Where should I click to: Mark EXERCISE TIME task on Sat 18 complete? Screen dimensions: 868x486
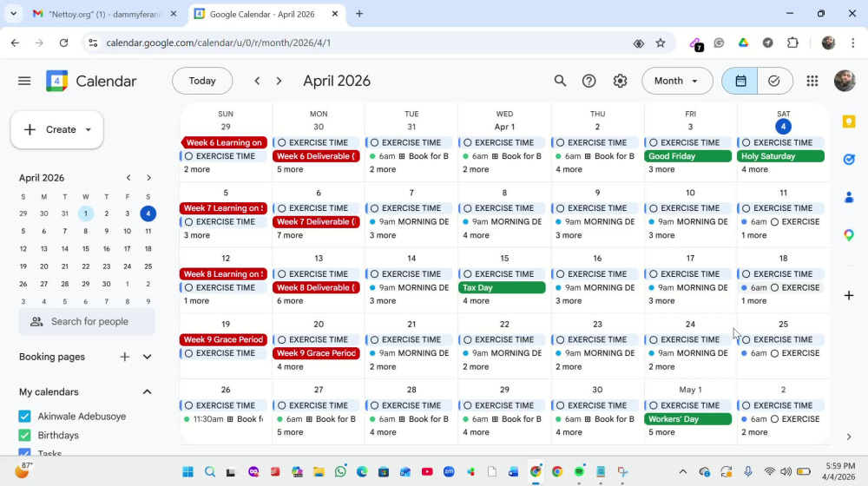point(746,274)
